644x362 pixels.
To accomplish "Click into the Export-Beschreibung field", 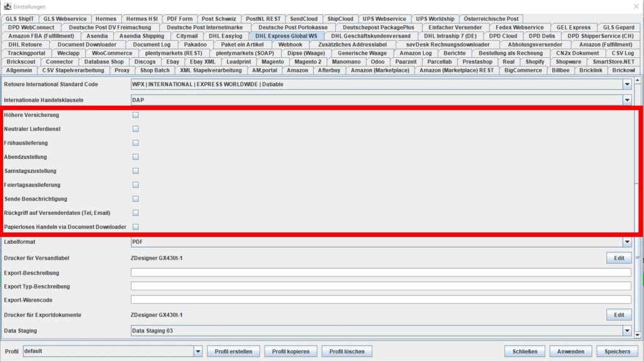I will click(x=380, y=273).
